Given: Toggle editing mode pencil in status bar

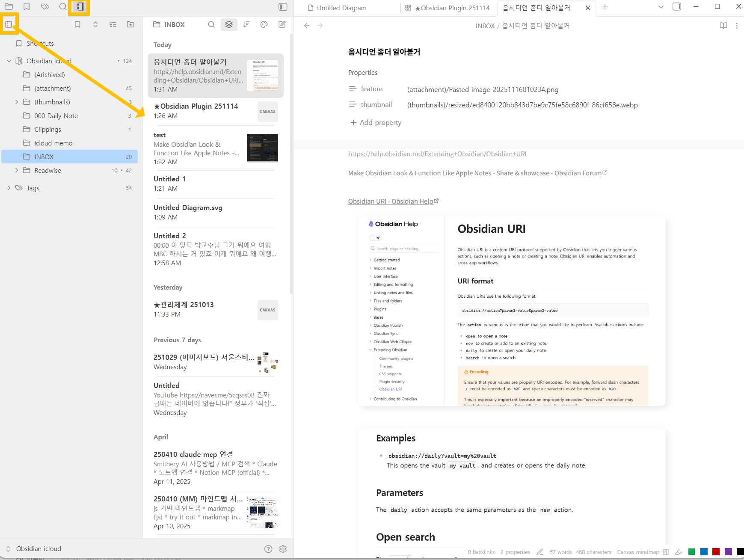Looking at the screenshot, I should click(540, 552).
